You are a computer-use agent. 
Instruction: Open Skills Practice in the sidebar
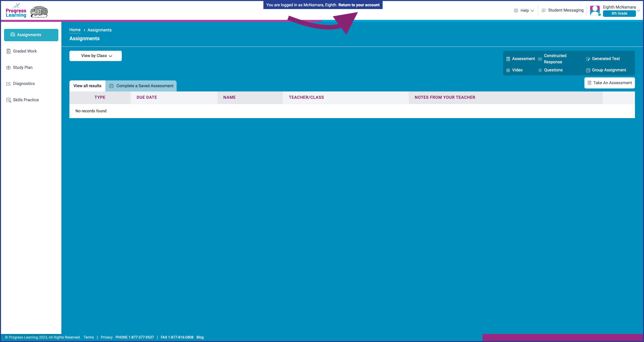(x=26, y=100)
